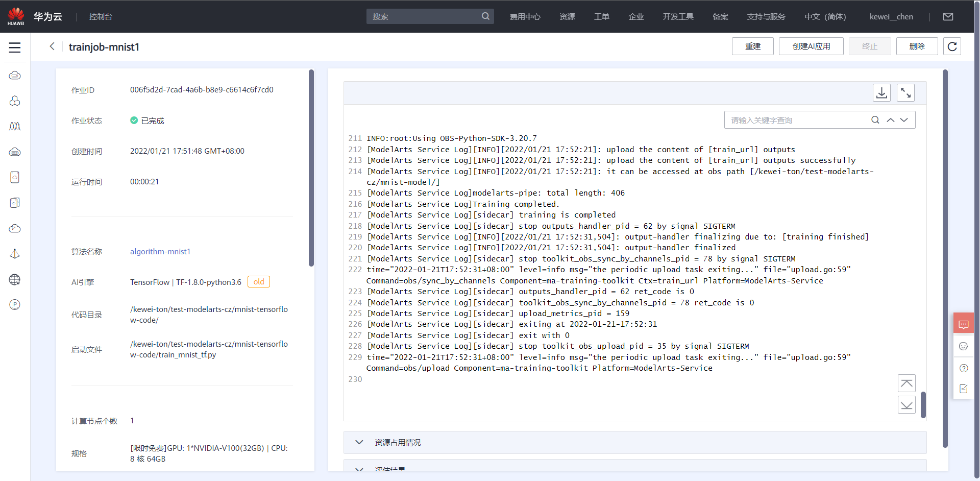Go back with the left arrow

(52, 46)
